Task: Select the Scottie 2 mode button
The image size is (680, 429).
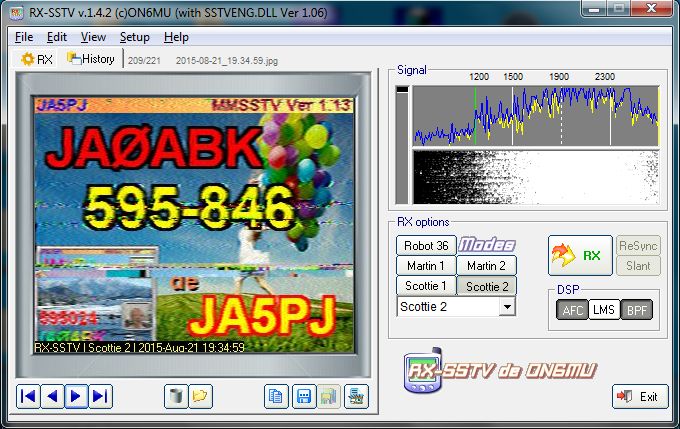Action: tap(486, 286)
